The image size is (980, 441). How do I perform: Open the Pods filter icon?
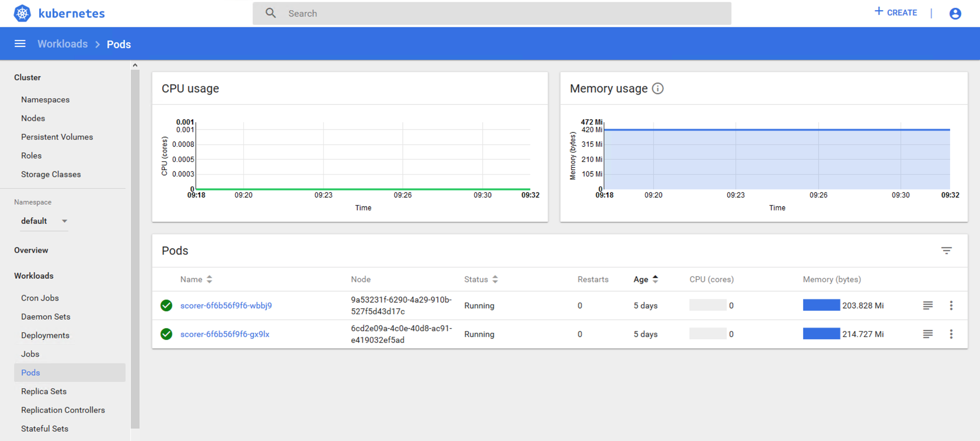[946, 251]
